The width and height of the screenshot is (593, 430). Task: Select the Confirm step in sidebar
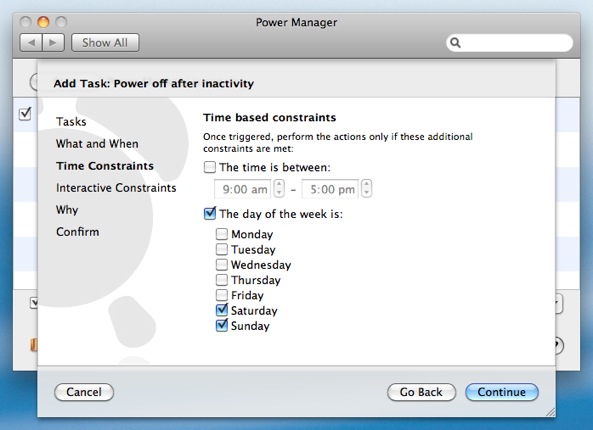tap(78, 232)
